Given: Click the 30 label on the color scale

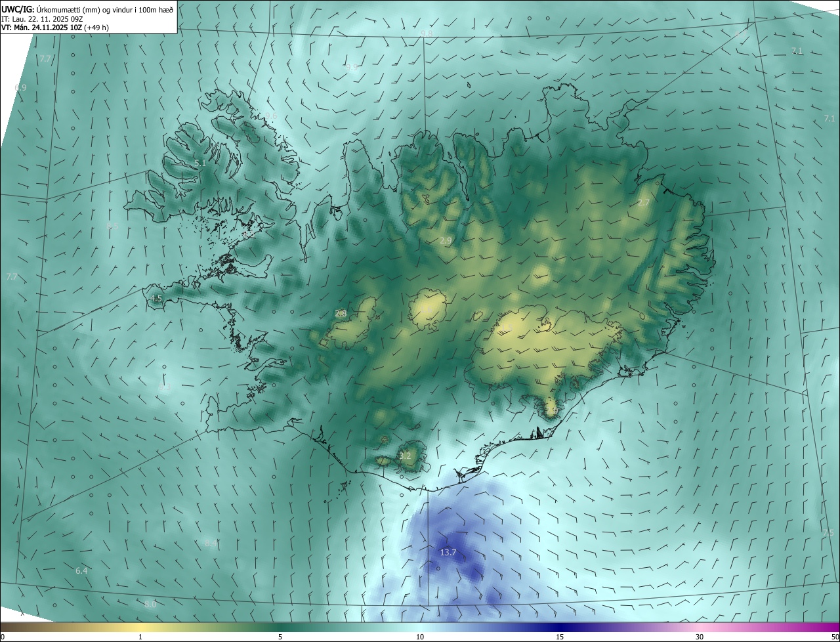Looking at the screenshot, I should [x=700, y=637].
